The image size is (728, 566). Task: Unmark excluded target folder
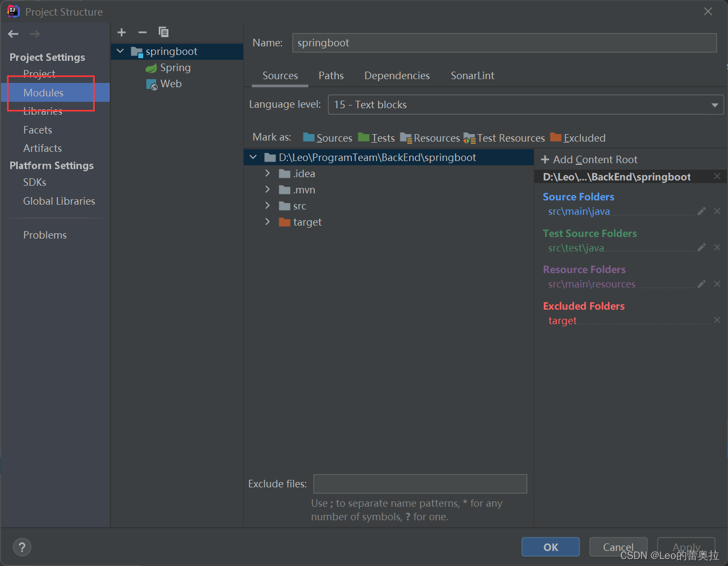(717, 320)
